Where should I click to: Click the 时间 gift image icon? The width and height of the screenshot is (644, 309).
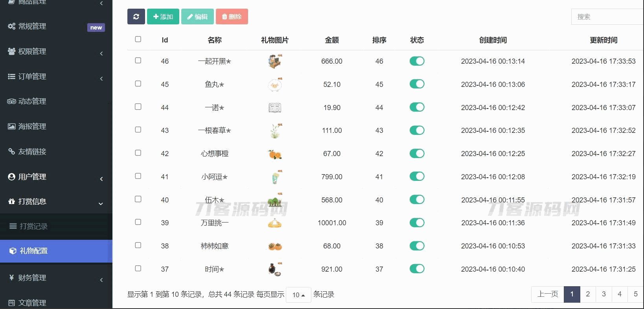coord(275,269)
